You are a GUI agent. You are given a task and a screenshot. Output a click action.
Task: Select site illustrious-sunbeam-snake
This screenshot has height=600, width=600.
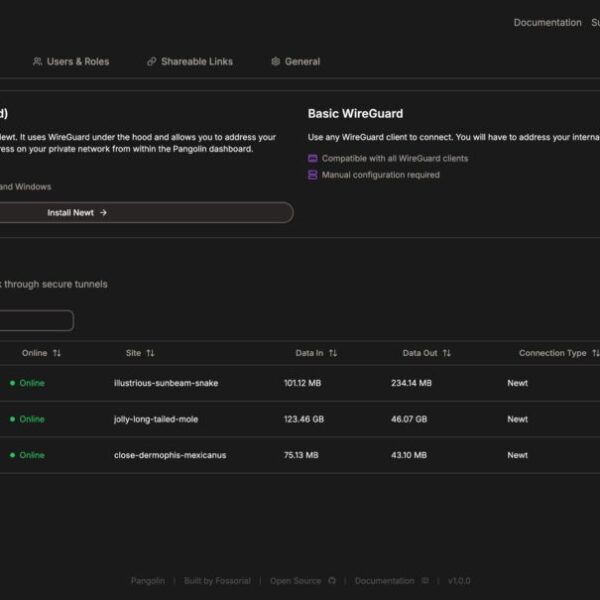[x=166, y=383]
